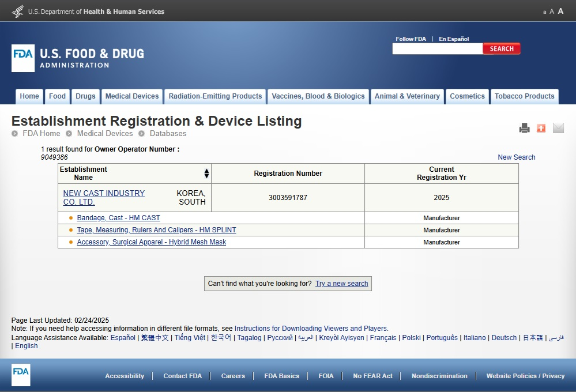This screenshot has width=576, height=392.
Task: Click the FDA logo in header
Action: tap(23, 58)
